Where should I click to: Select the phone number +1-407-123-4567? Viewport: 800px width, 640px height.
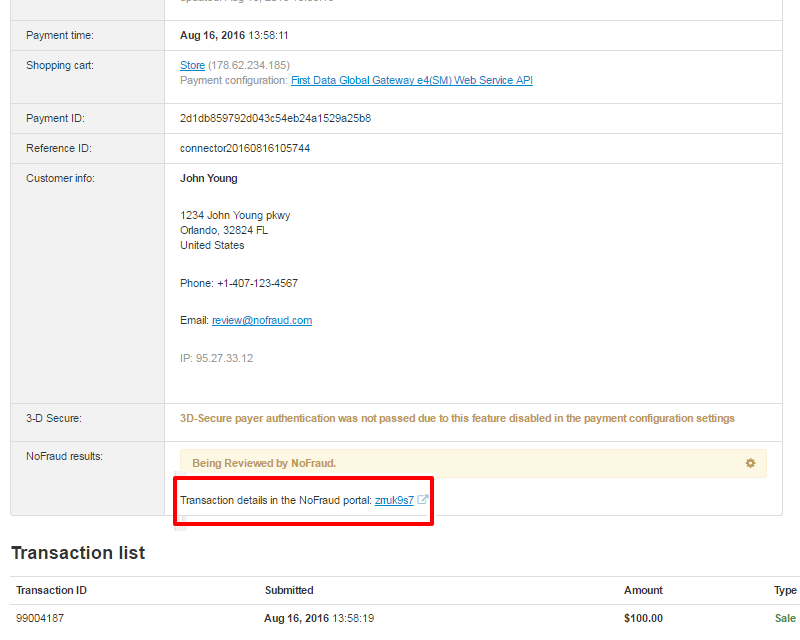coord(257,283)
